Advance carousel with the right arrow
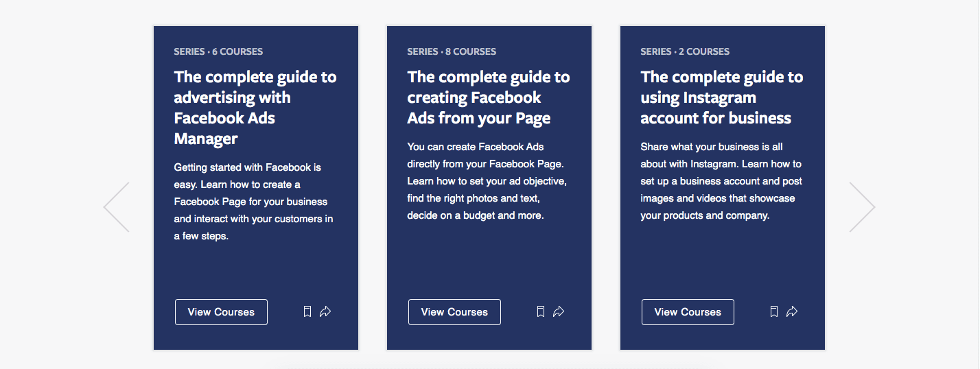980x369 pixels. (x=862, y=207)
